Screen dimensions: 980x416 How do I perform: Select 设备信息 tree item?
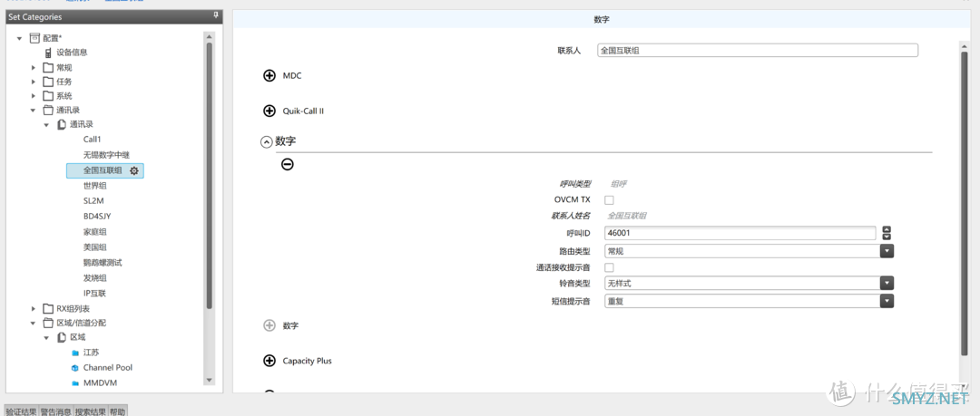coord(72,53)
